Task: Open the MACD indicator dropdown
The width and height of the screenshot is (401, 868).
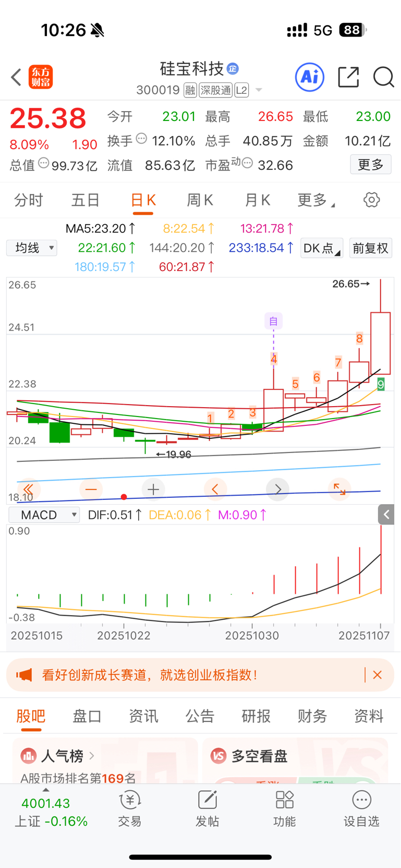Action: tap(44, 515)
